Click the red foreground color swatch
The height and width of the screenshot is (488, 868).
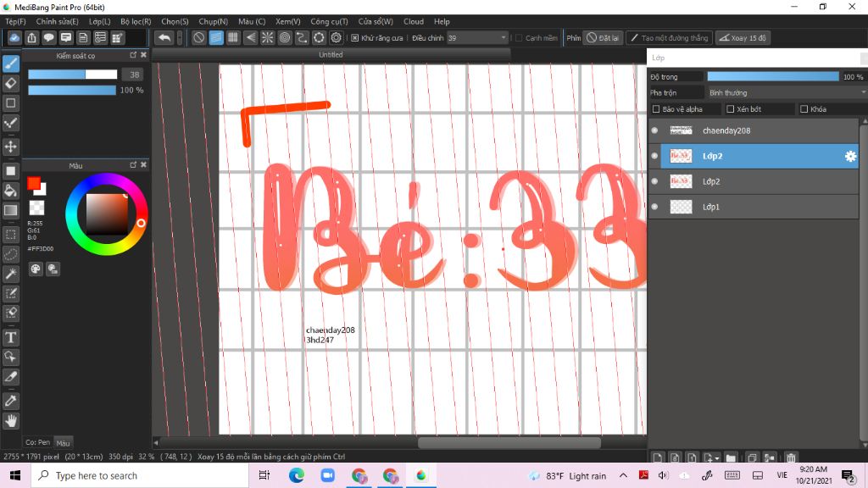tap(34, 184)
